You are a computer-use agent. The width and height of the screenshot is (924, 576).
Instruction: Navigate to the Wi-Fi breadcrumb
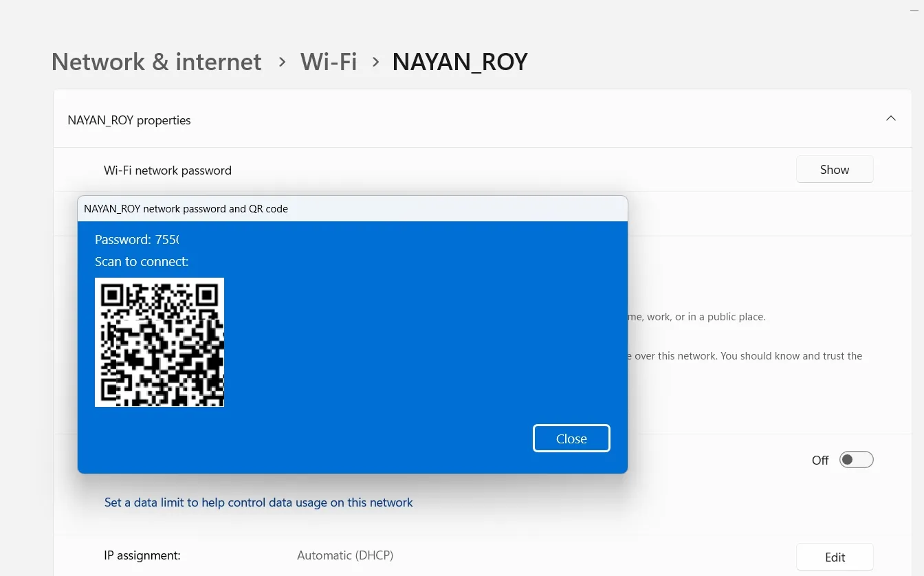[329, 62]
